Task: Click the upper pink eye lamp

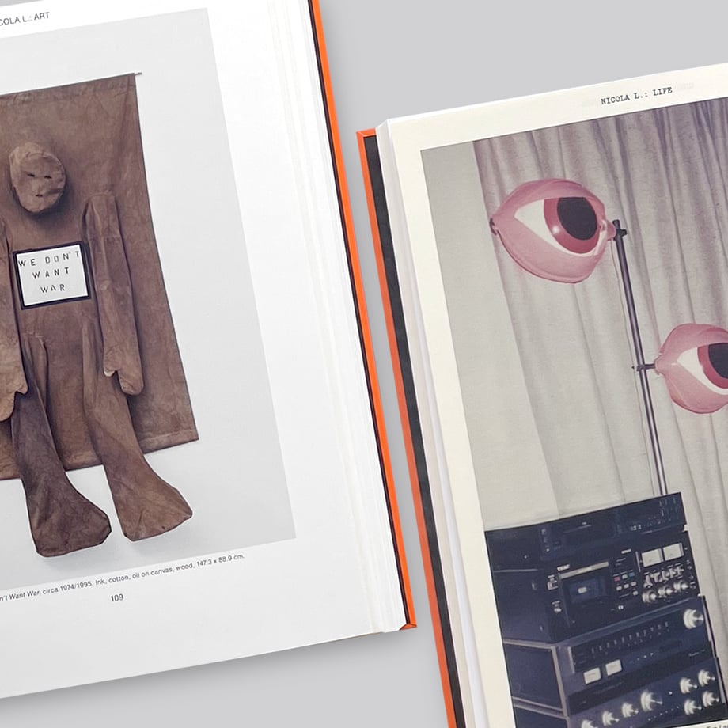Action: [x=553, y=230]
